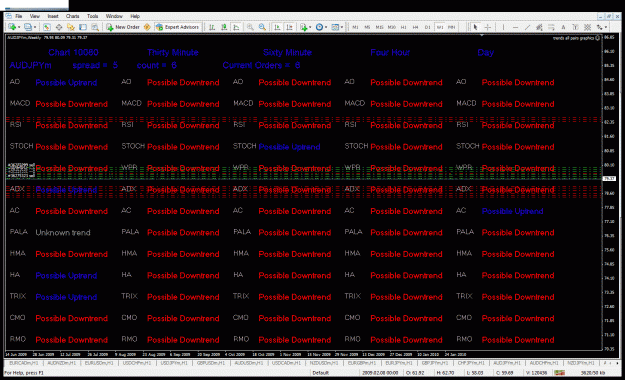Toggle the Data Window crosshair-circle icon
This screenshot has width=625, height=380.
(x=59, y=27)
